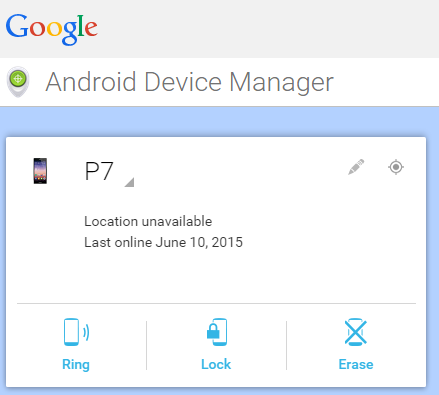Click the Android Device Manager title text
This screenshot has width=439, height=395.
(x=189, y=82)
